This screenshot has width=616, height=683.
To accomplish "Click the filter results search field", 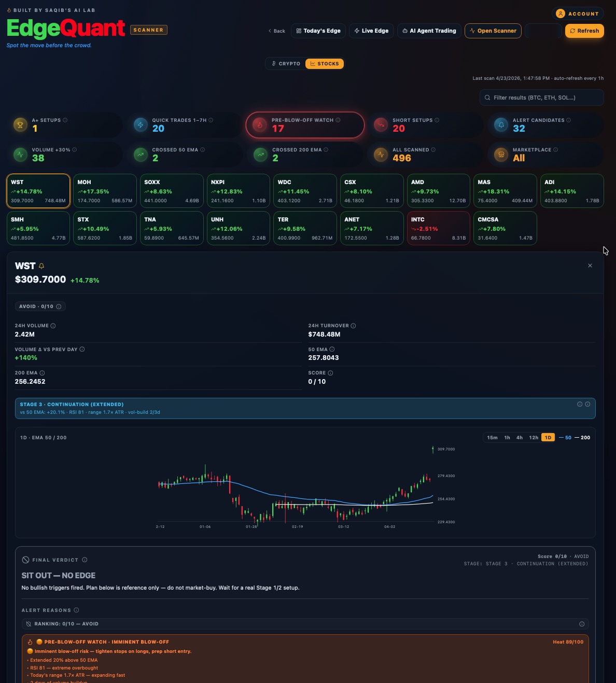I will tap(541, 97).
